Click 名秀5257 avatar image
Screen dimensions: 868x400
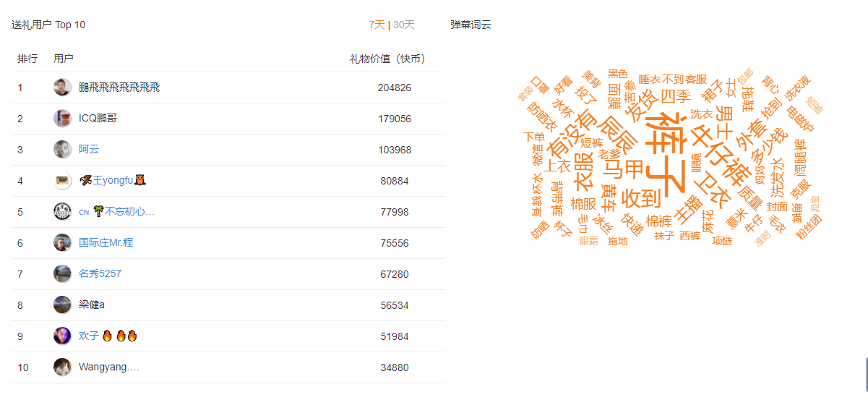point(62,274)
